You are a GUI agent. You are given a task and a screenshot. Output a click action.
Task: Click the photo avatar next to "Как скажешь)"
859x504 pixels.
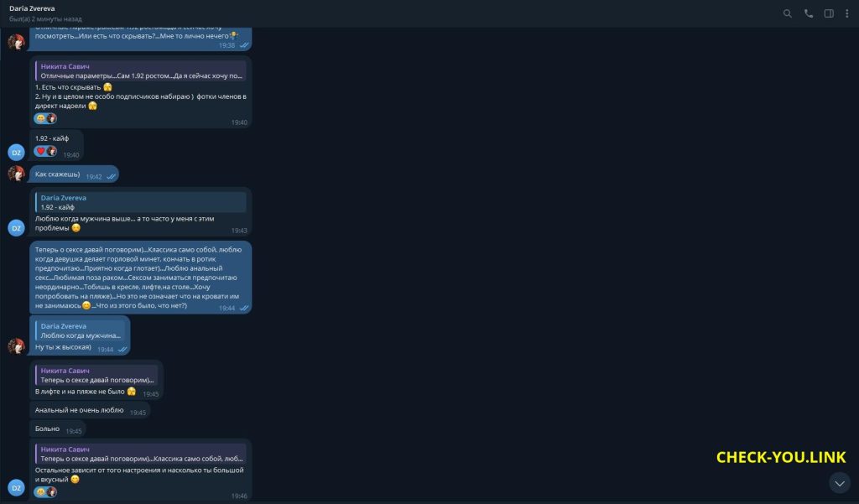16,174
